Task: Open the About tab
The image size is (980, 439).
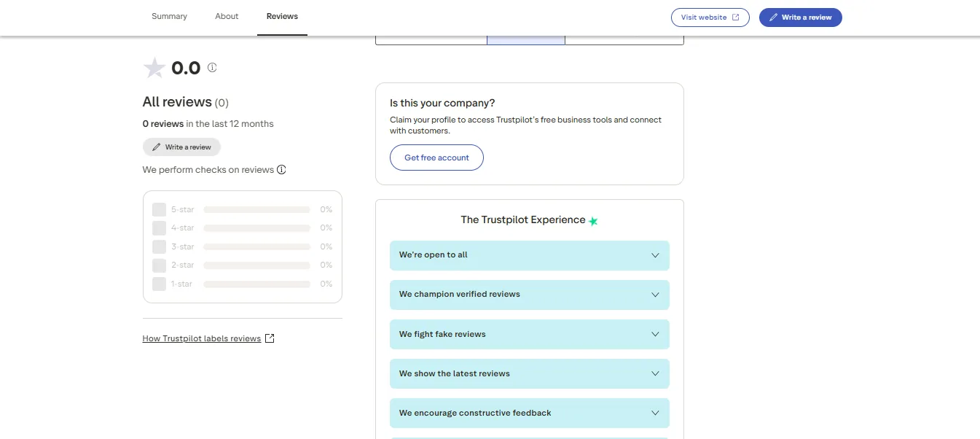Action: coord(227,16)
